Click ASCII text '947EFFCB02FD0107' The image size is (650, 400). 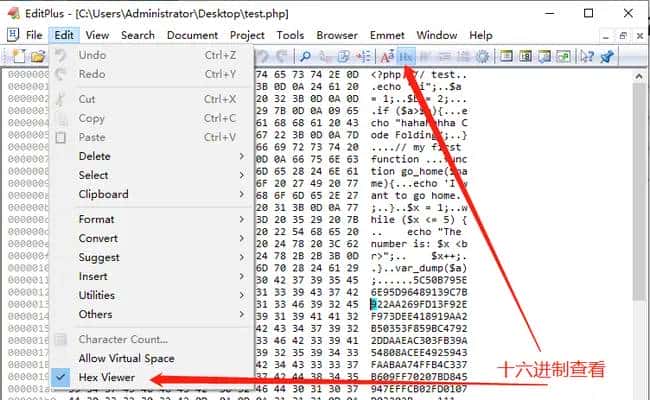[419, 389]
